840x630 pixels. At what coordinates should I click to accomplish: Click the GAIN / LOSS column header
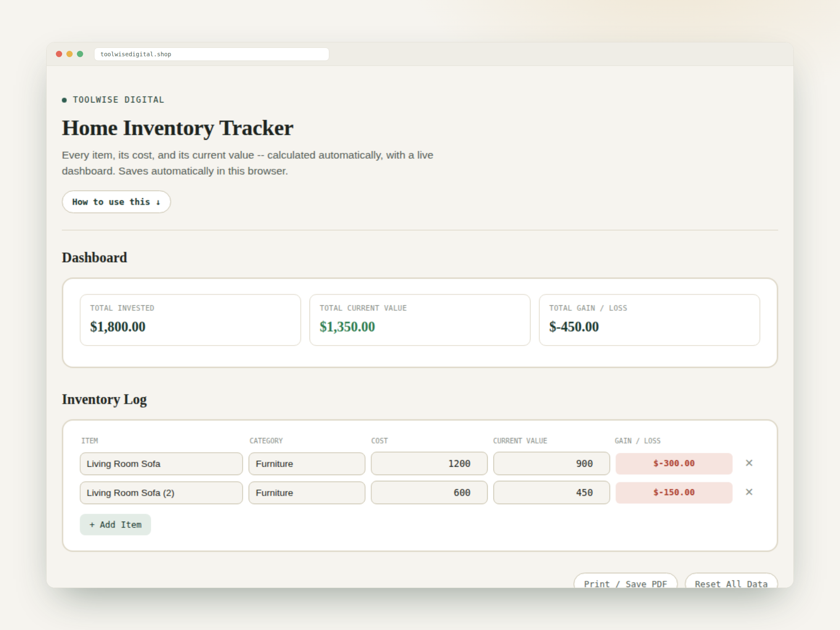coord(638,441)
